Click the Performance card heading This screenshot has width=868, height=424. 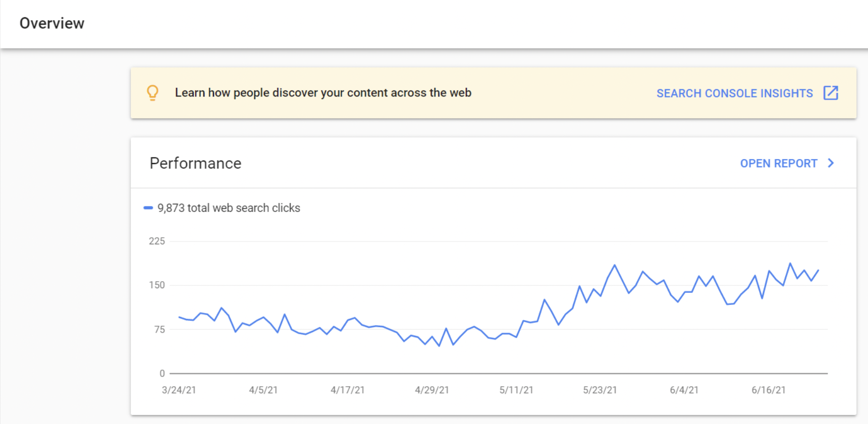[196, 164]
